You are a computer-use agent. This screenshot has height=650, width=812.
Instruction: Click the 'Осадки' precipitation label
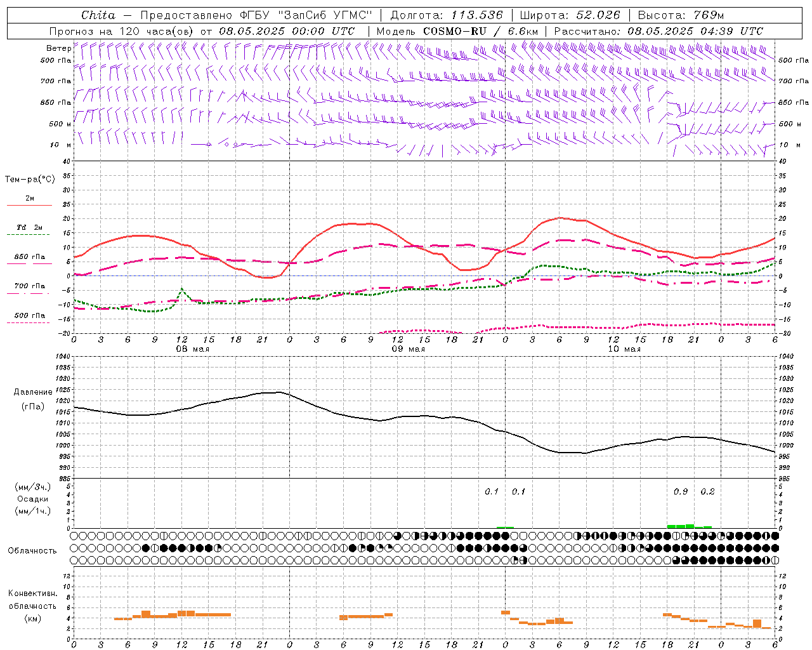coord(33,499)
